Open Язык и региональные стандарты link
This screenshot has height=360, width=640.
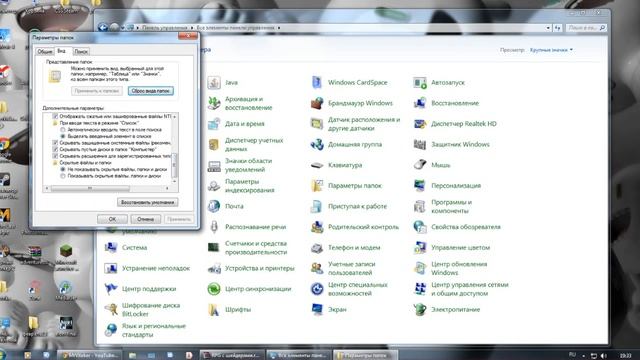point(154,330)
